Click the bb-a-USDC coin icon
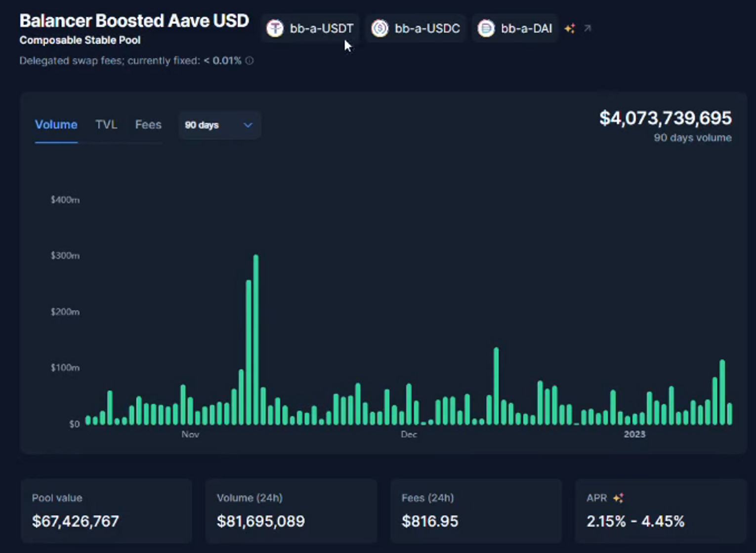Image resolution: width=756 pixels, height=553 pixels. [x=380, y=28]
